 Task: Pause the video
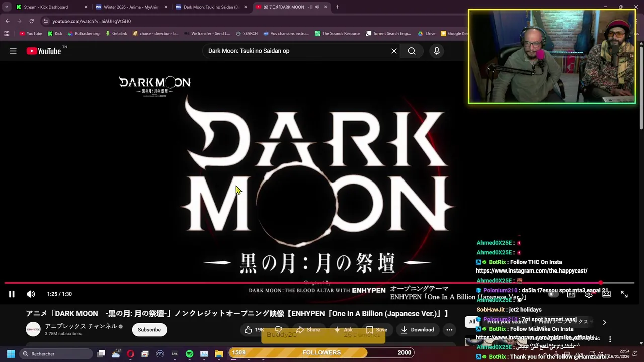pyautogui.click(x=12, y=294)
